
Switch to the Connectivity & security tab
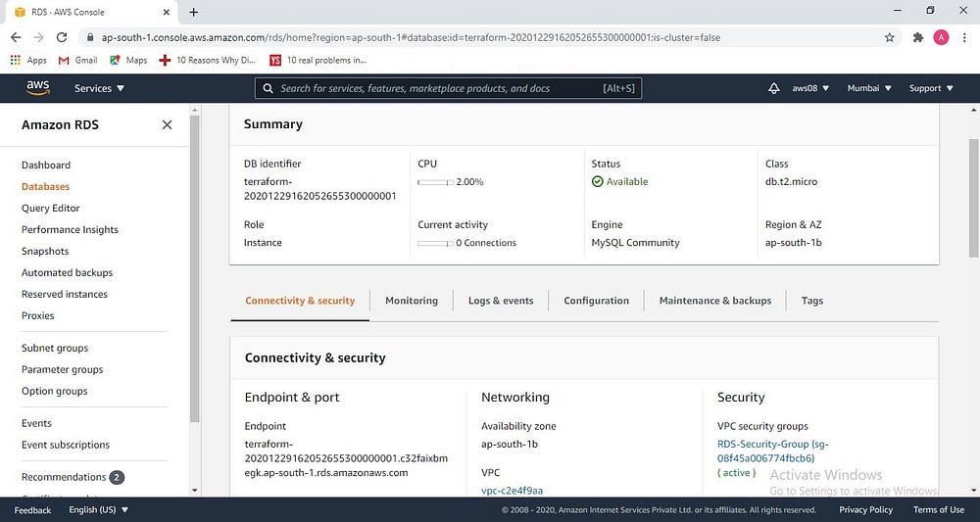pos(300,301)
